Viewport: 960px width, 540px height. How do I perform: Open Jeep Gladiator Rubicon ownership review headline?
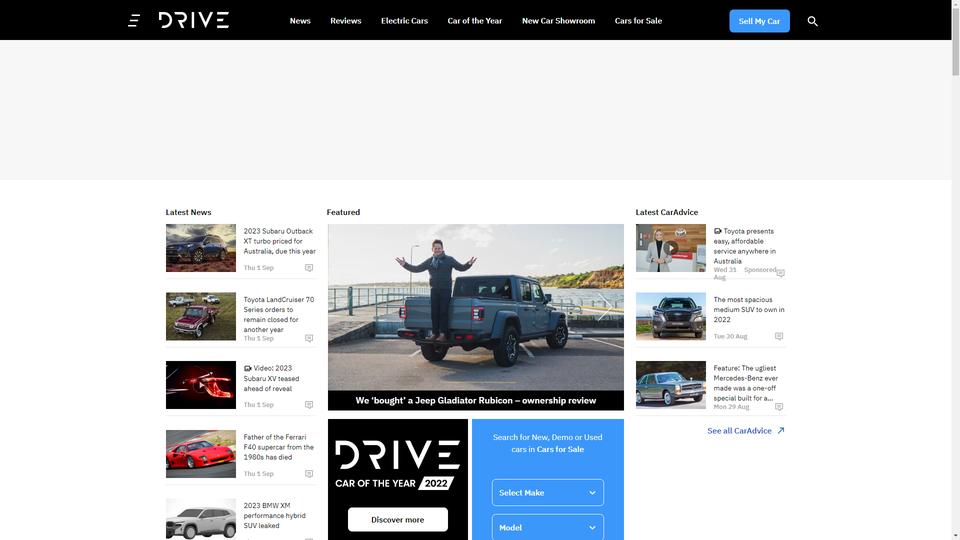(476, 400)
